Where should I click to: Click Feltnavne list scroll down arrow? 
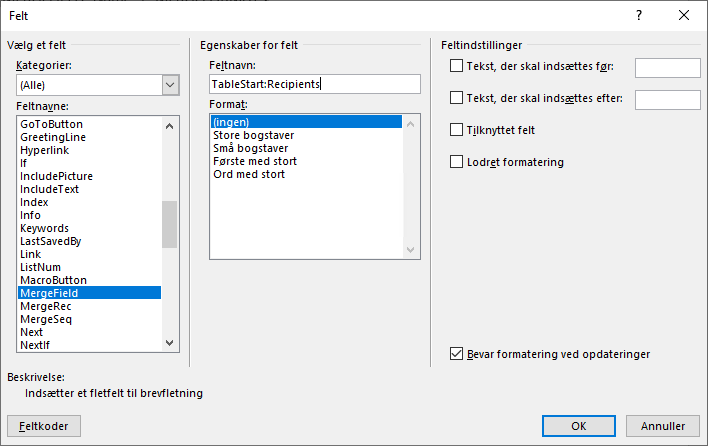(x=169, y=343)
